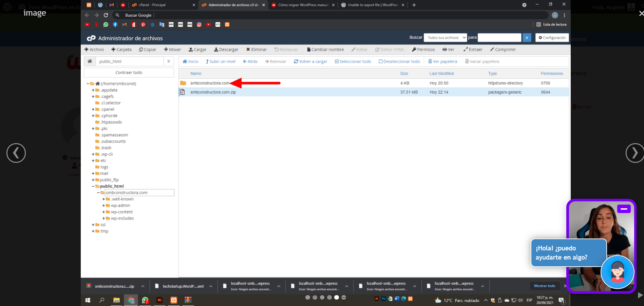Screen dimensions: 644x306
Task: Go to previous image with left arrow
Action: tap(16, 153)
